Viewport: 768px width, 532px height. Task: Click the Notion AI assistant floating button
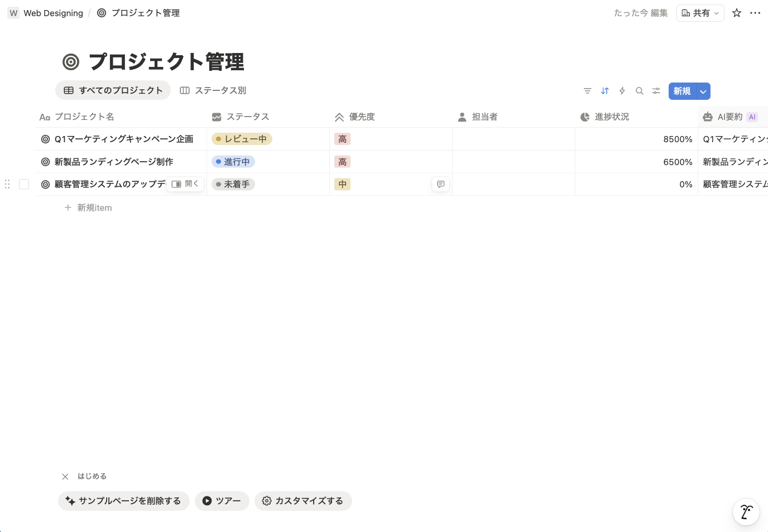(746, 512)
